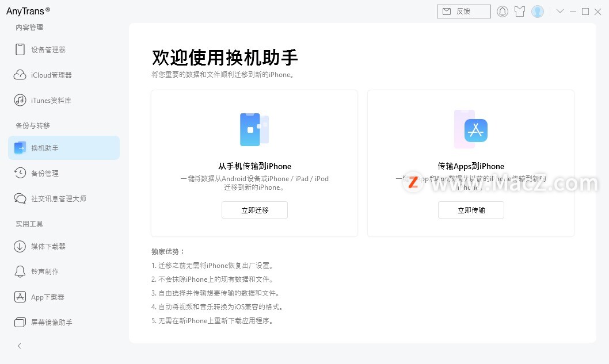Click the advantage line about 重新下载应用程序

point(213,320)
